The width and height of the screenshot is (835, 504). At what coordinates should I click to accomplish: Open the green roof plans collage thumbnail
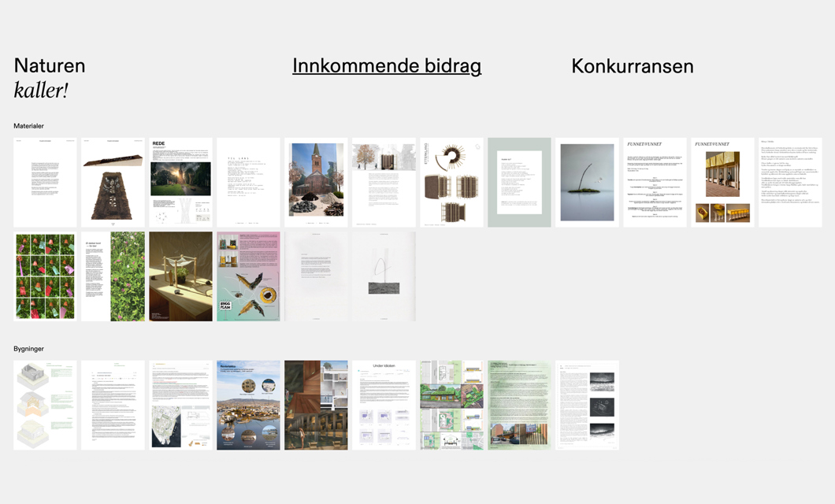(451, 405)
